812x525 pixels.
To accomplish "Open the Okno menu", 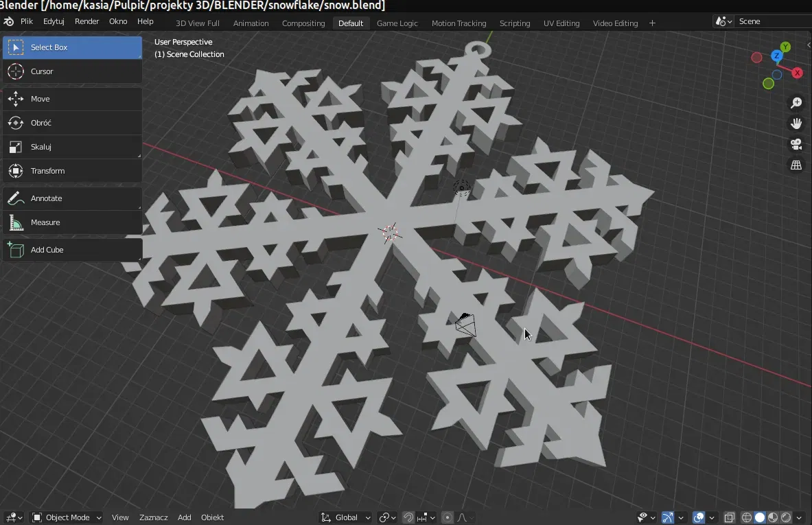I will point(118,21).
